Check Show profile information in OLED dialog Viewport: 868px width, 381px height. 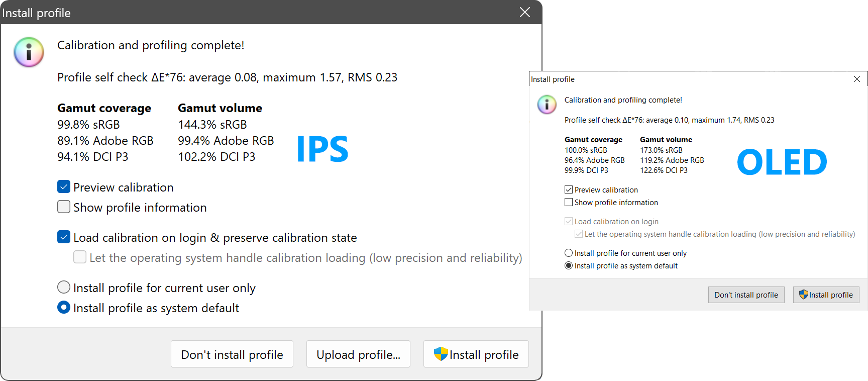pos(569,202)
